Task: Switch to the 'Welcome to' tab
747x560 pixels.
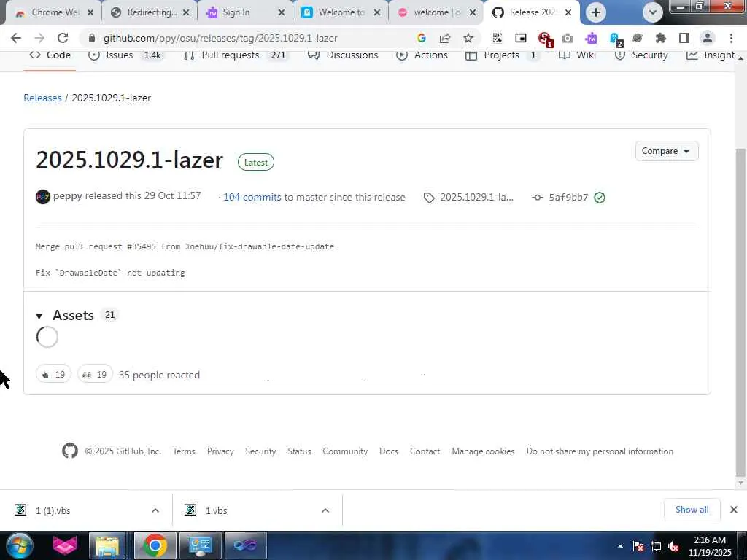Action: pos(341,12)
